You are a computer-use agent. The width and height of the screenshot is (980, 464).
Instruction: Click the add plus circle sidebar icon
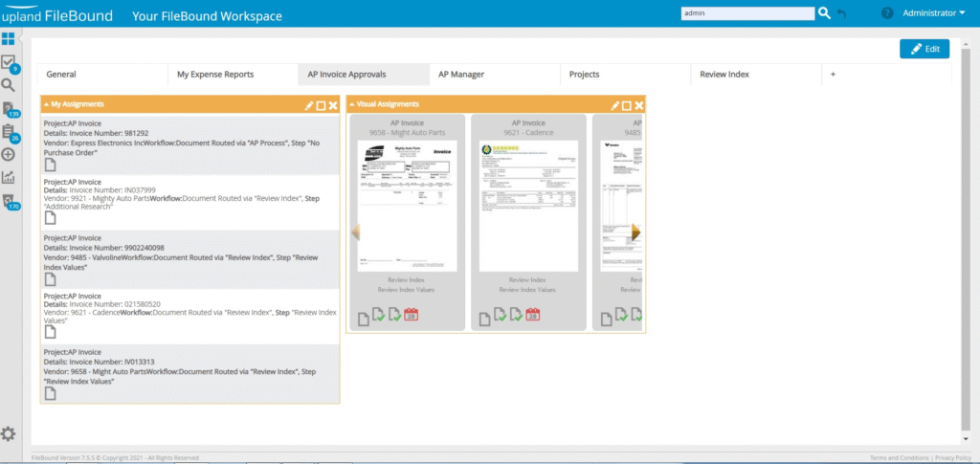pos(8,154)
